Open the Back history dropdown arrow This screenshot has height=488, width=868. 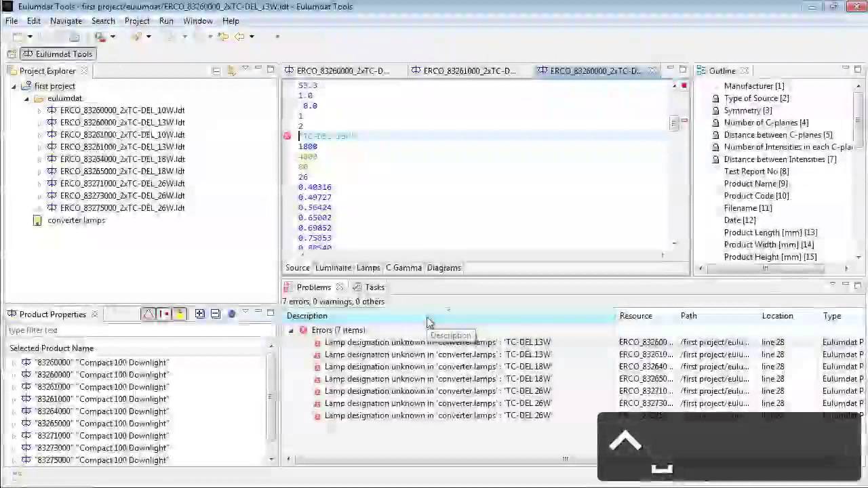click(252, 37)
